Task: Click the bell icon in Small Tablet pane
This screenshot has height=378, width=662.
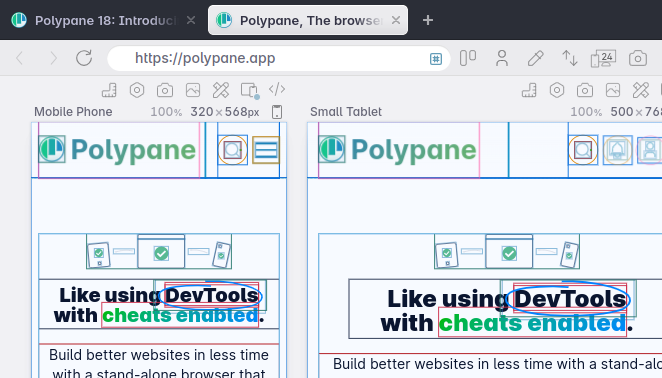Action: (617, 150)
